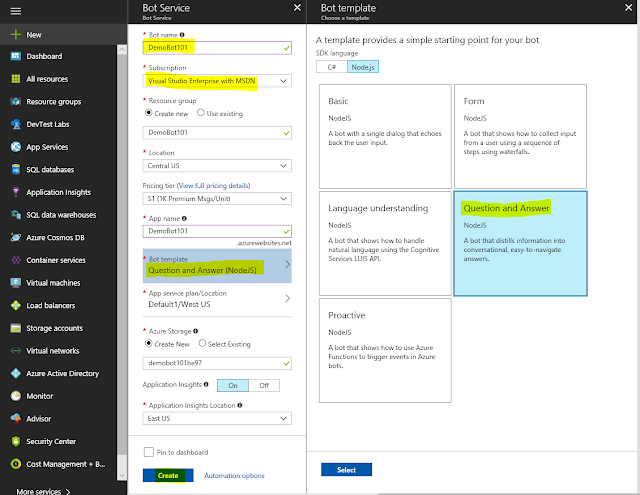Click the App name info icon

(184, 218)
